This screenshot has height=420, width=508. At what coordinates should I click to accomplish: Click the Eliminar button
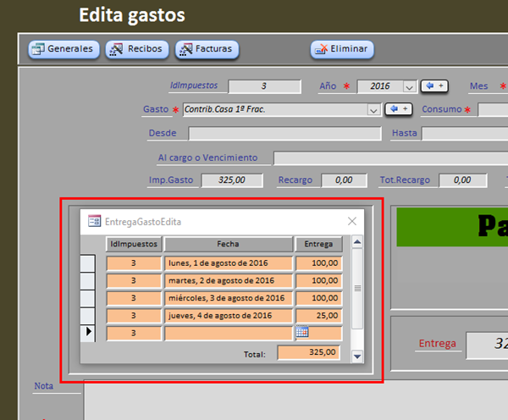click(x=342, y=49)
